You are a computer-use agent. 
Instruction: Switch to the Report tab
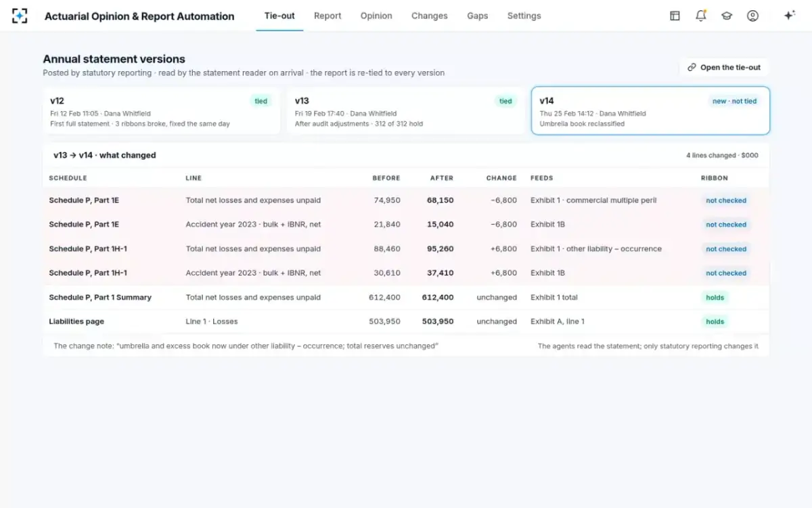click(x=328, y=16)
